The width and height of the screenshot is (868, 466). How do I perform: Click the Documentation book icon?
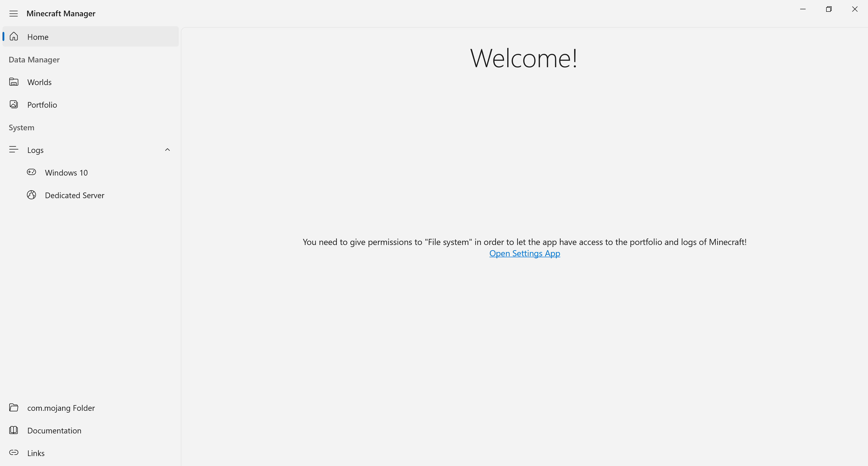click(14, 430)
